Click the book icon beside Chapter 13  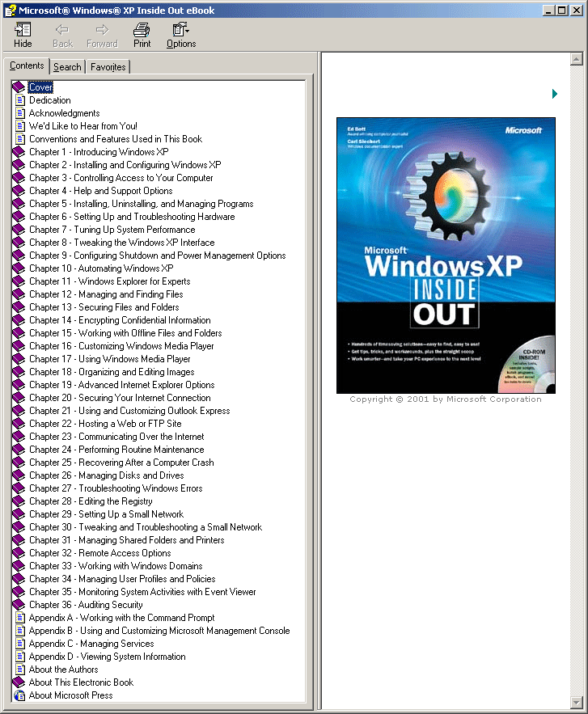(x=19, y=307)
